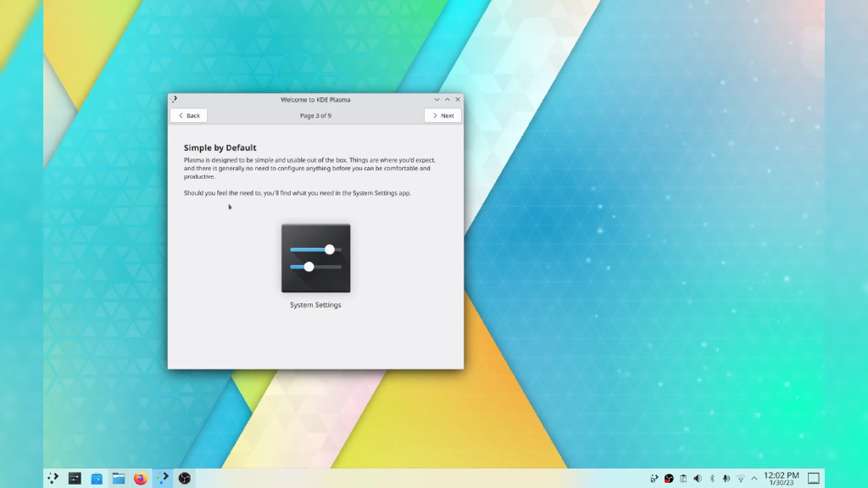Launch the Firefox web browser
This screenshot has height=488, width=868.
click(x=140, y=478)
